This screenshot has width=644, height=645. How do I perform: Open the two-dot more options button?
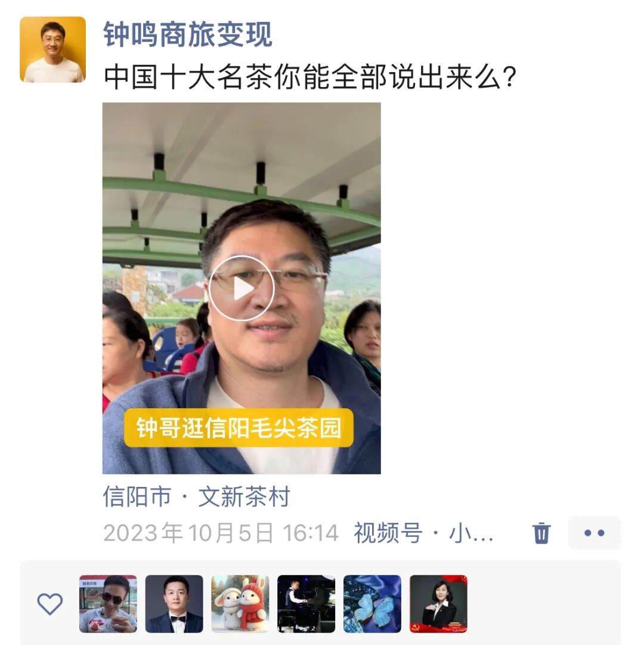(x=595, y=533)
